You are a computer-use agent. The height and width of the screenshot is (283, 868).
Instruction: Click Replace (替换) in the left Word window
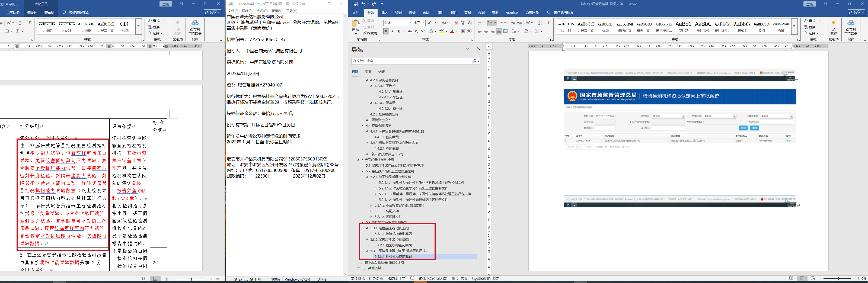click(x=154, y=27)
